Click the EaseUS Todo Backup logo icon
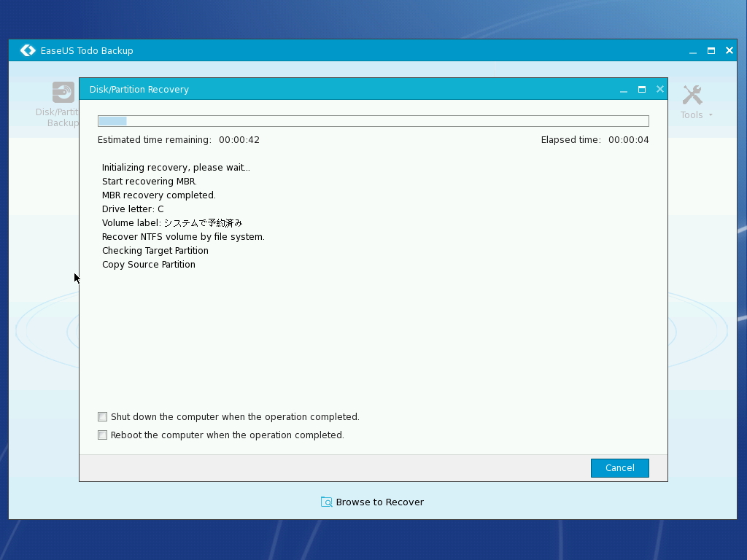Image resolution: width=747 pixels, height=560 pixels. 28,50
